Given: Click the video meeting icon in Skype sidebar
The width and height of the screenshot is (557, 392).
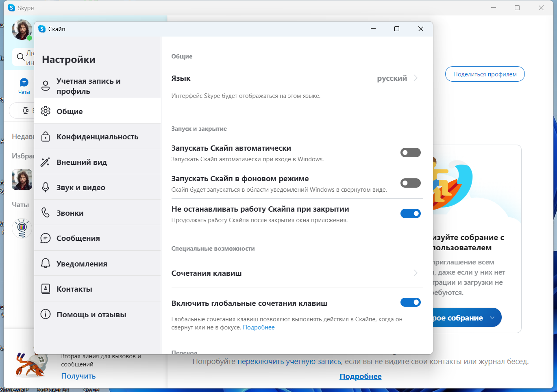Looking at the screenshot, I should coord(26,110).
